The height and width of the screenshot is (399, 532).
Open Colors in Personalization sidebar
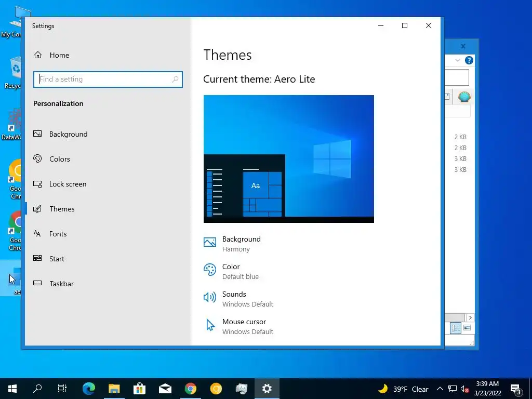[108, 159]
